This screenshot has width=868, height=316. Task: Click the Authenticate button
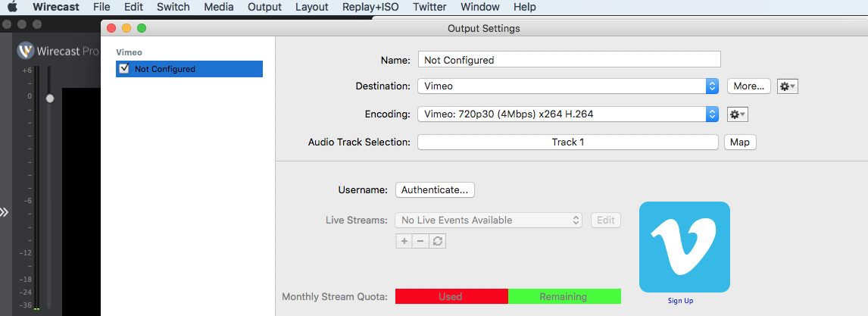[435, 190]
